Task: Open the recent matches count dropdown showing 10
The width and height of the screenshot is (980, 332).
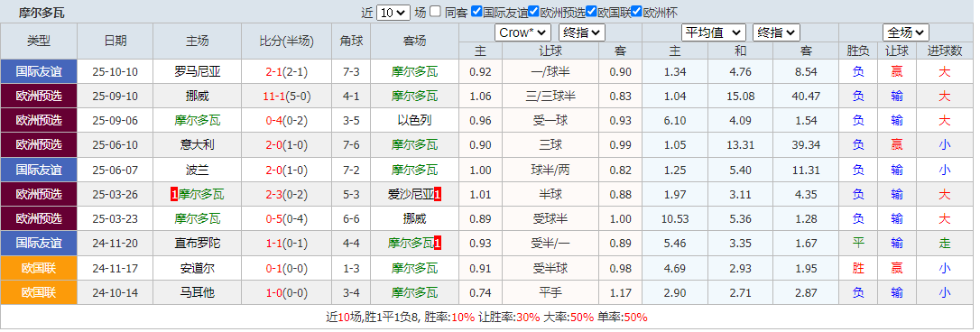Action: 393,12
